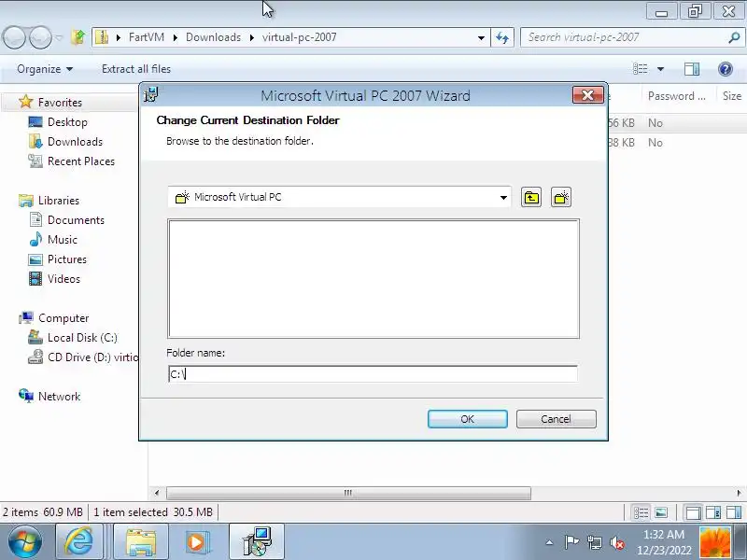Open the Documents library
The image size is (747, 560).
(76, 220)
